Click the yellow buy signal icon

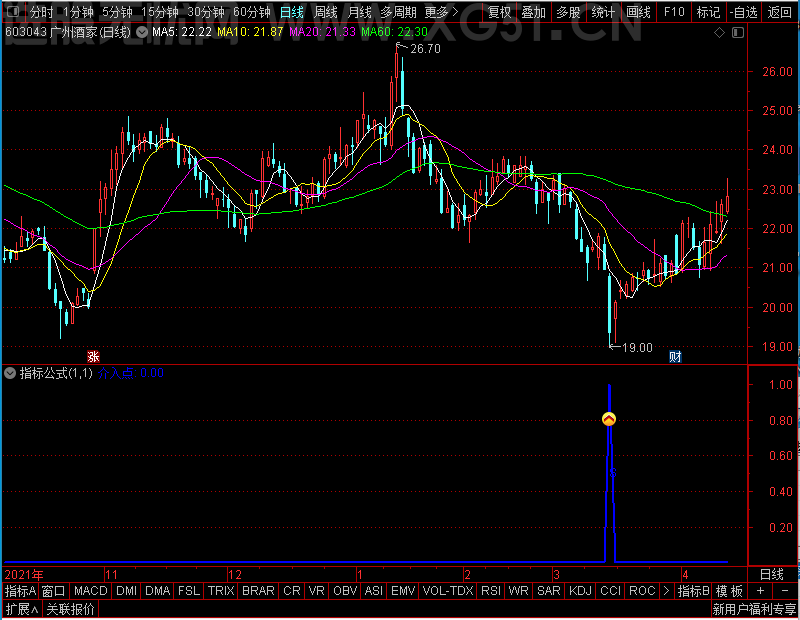coord(609,419)
